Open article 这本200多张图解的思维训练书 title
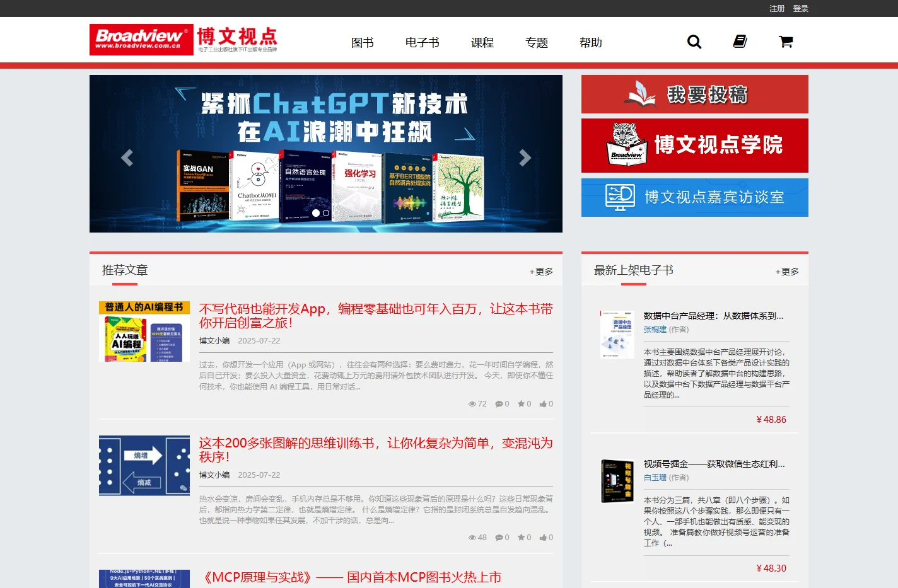This screenshot has width=898, height=588. (x=376, y=450)
